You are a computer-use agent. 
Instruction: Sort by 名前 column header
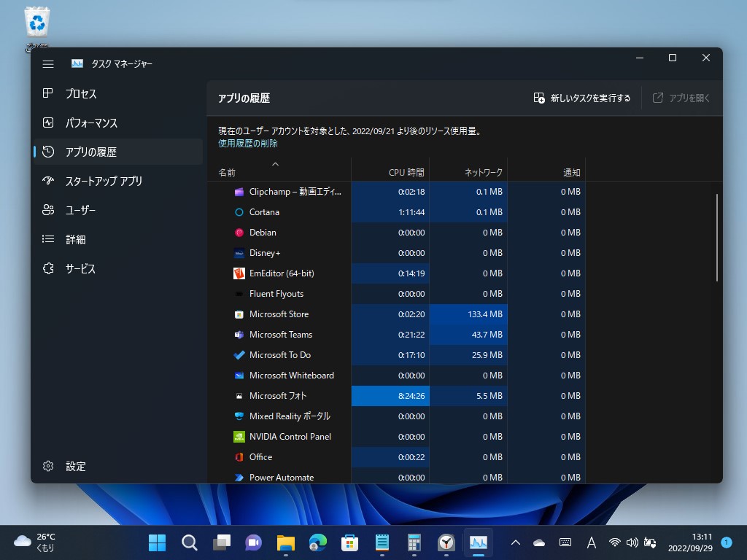(x=279, y=169)
